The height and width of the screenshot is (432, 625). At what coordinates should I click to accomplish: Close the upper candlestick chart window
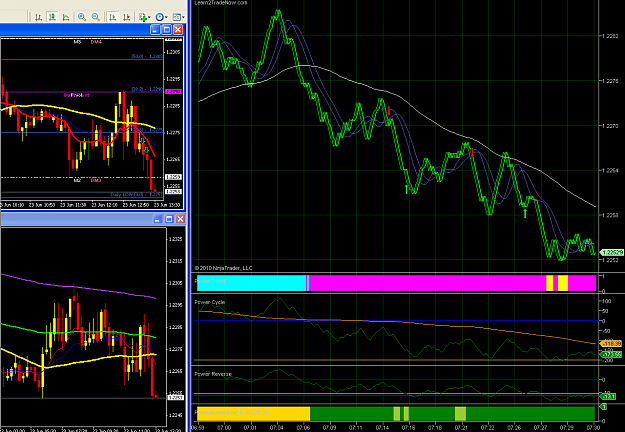(178, 29)
